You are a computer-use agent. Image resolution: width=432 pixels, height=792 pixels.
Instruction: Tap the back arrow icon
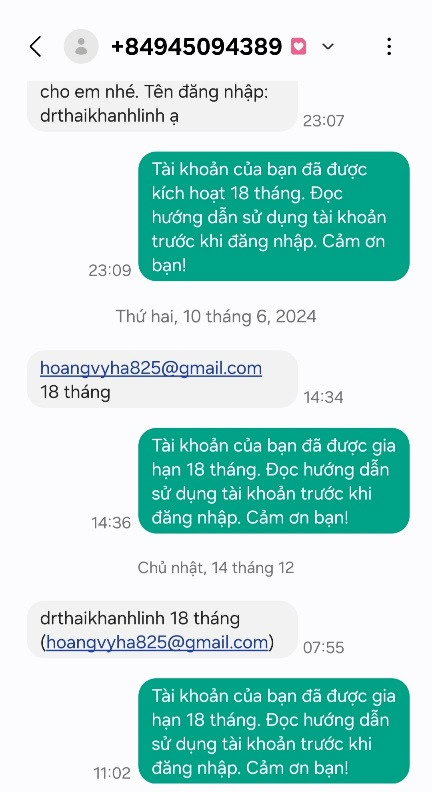point(35,46)
